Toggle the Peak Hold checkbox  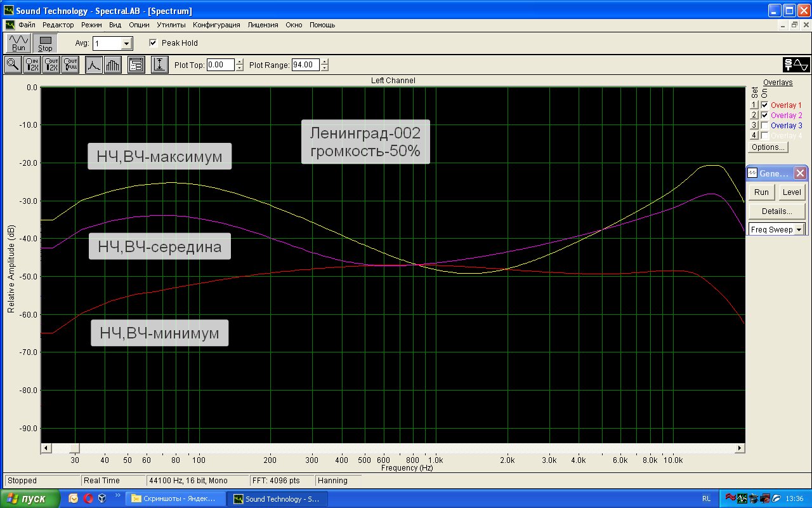tap(153, 43)
